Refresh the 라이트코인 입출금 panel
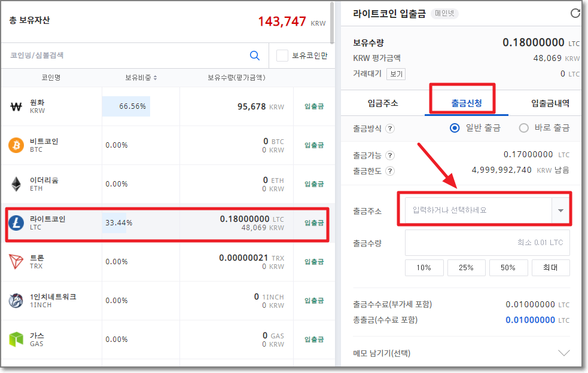 (x=575, y=14)
